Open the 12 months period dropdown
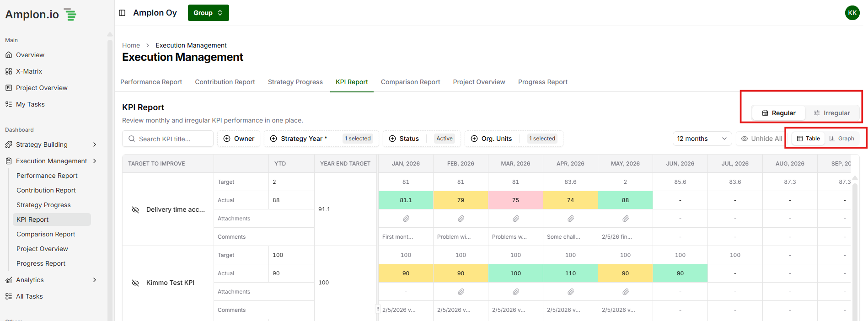The height and width of the screenshot is (321, 868). pyautogui.click(x=702, y=139)
